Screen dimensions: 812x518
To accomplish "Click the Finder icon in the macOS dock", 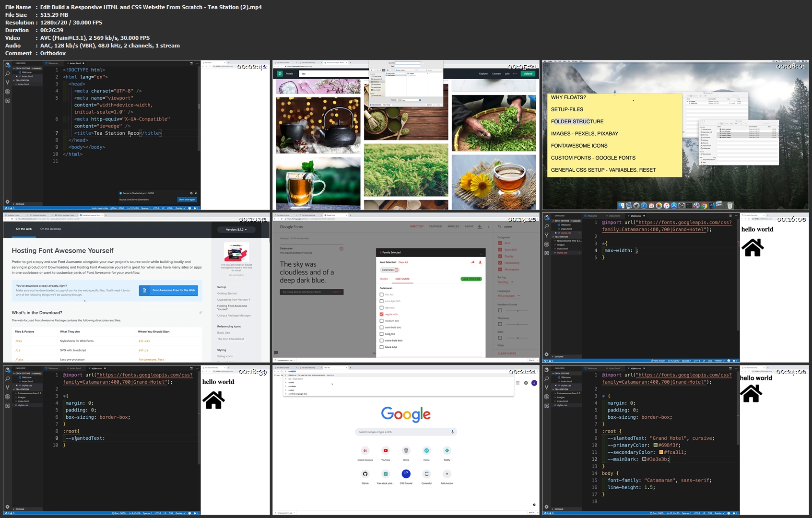I will click(622, 205).
